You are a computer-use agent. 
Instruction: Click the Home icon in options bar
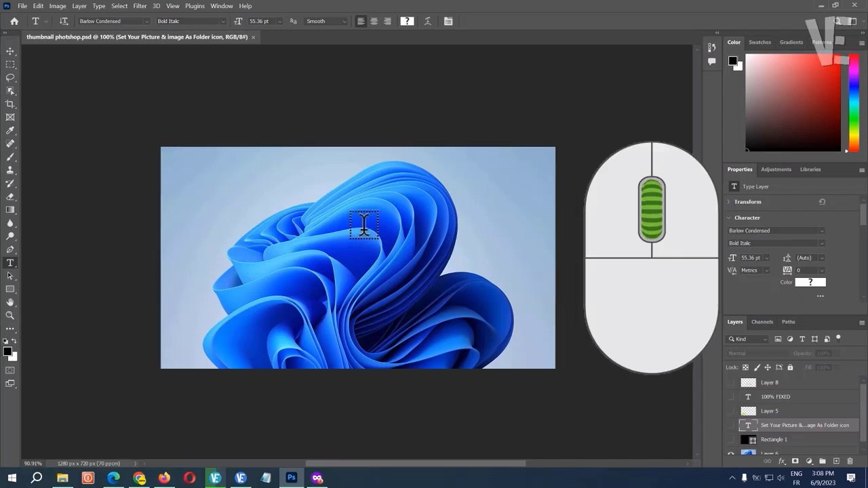click(x=14, y=21)
